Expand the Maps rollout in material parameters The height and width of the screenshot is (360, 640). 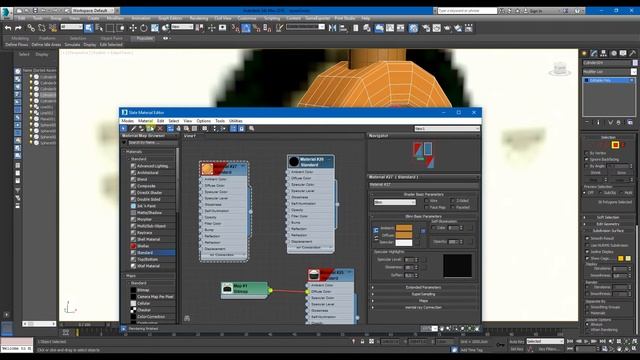coord(423,301)
